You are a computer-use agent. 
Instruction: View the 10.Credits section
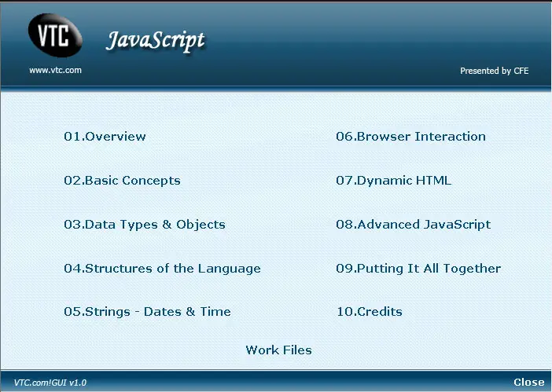tap(370, 312)
